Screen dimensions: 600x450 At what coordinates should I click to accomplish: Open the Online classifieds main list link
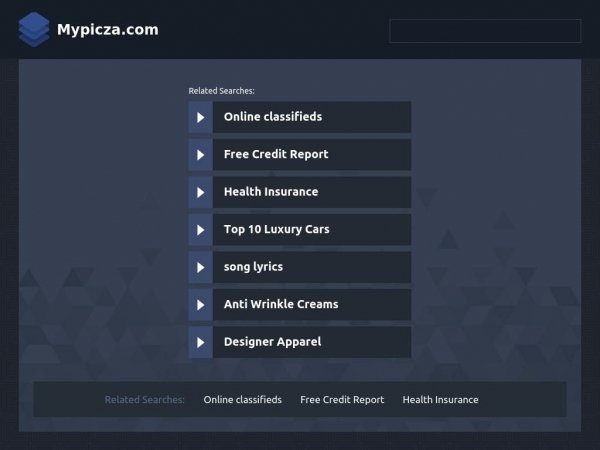[x=272, y=117]
